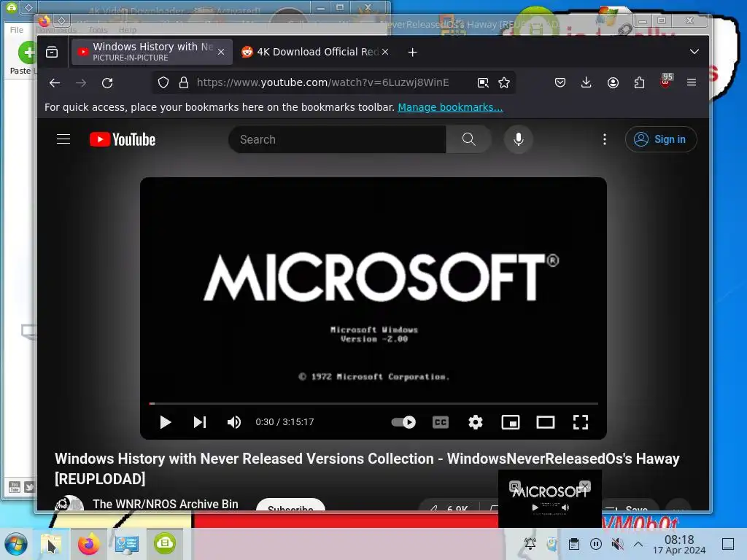Go to the YouTube home logo
The image size is (747, 560).
123,139
